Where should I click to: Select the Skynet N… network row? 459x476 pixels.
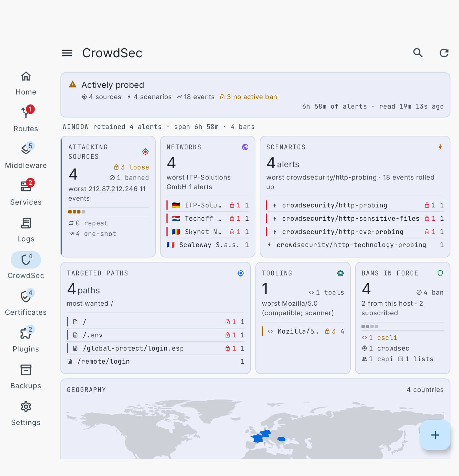click(208, 232)
